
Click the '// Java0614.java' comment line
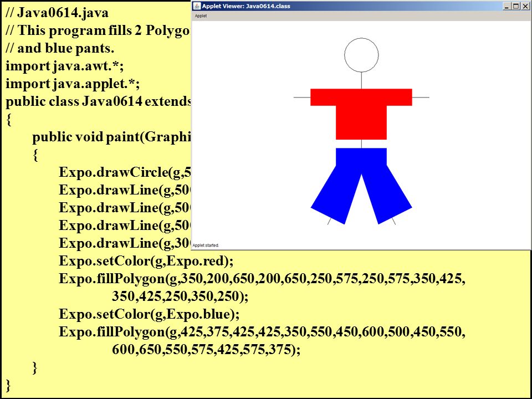tap(57, 13)
